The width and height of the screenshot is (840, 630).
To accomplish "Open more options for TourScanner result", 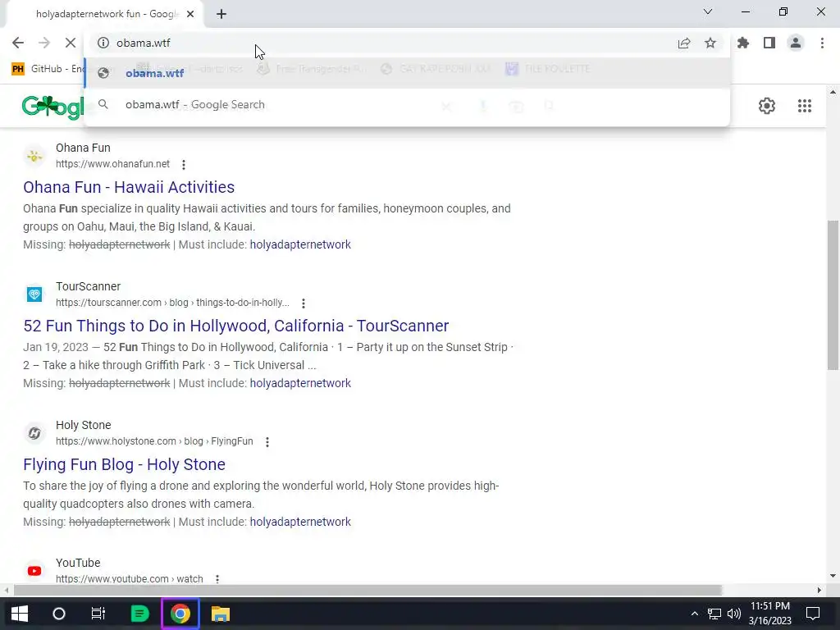I will [x=304, y=304].
